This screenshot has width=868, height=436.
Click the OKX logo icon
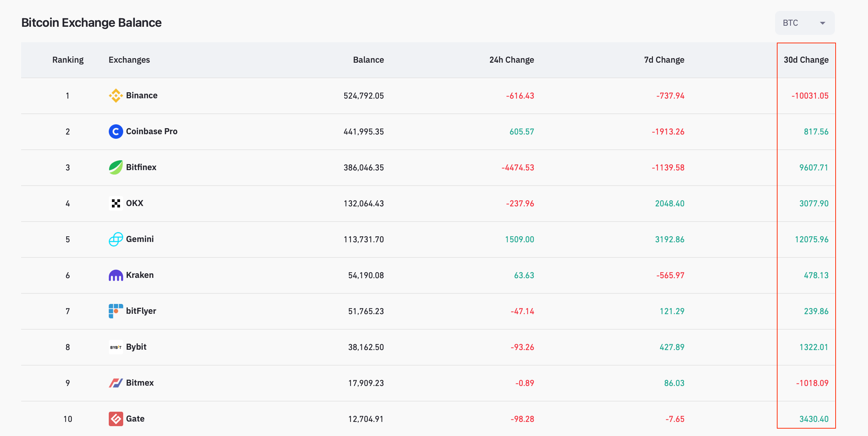tap(115, 203)
